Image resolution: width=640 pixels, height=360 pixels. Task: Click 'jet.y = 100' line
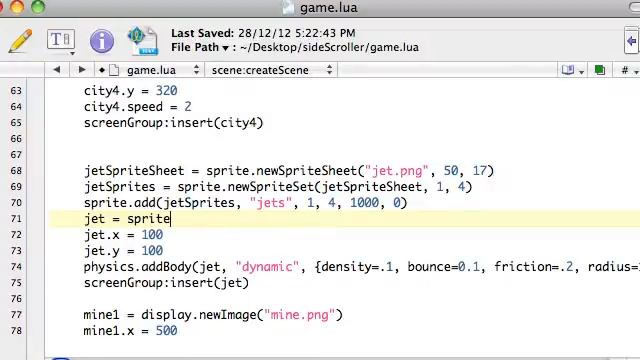(x=123, y=251)
